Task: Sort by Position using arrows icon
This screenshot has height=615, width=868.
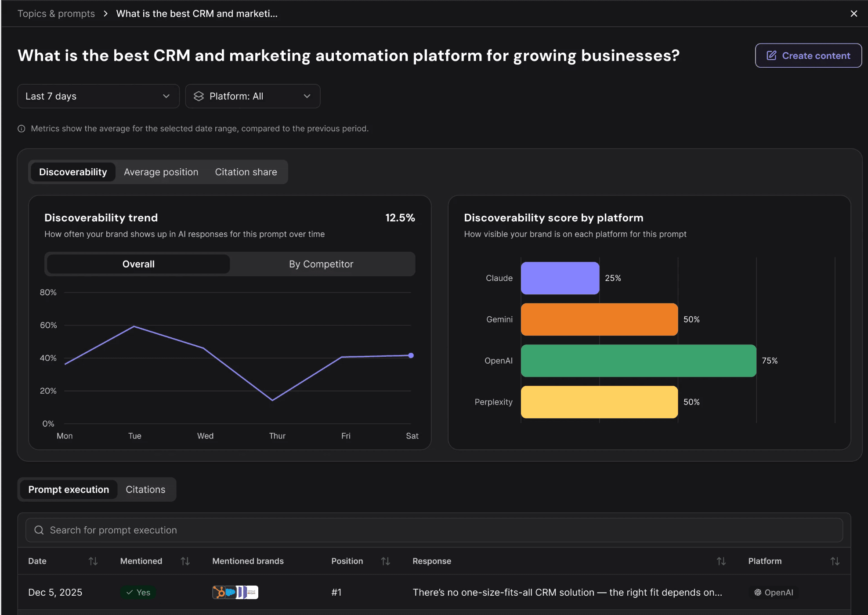Action: tap(385, 561)
